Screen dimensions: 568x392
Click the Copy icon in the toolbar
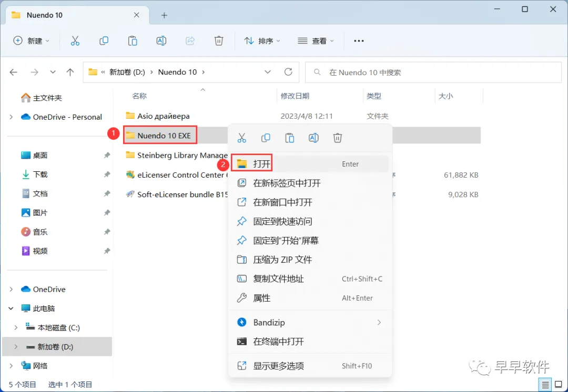tap(104, 41)
